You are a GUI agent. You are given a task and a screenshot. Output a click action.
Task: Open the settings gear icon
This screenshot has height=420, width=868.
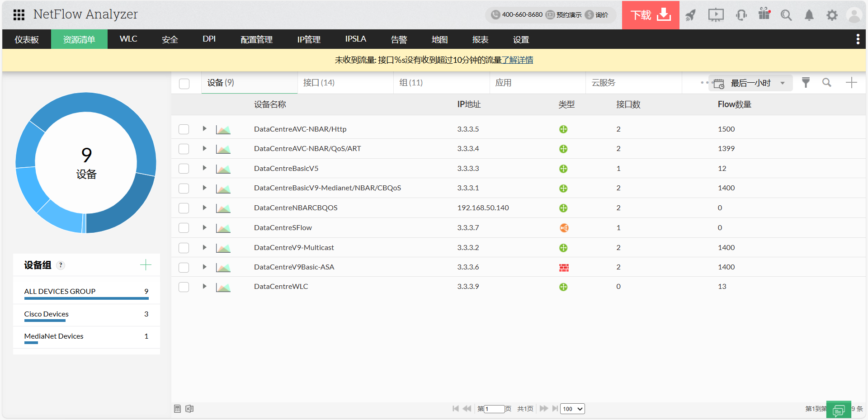click(x=832, y=15)
